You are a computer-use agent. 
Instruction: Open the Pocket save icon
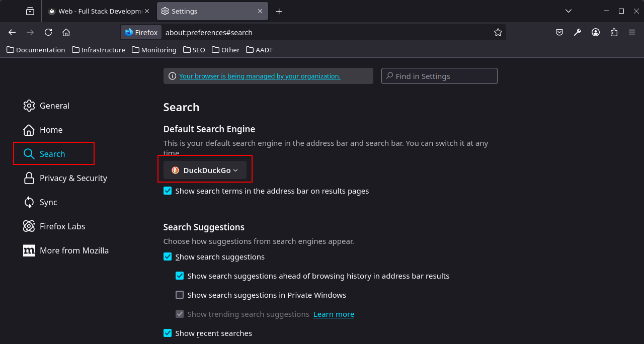[x=559, y=32]
